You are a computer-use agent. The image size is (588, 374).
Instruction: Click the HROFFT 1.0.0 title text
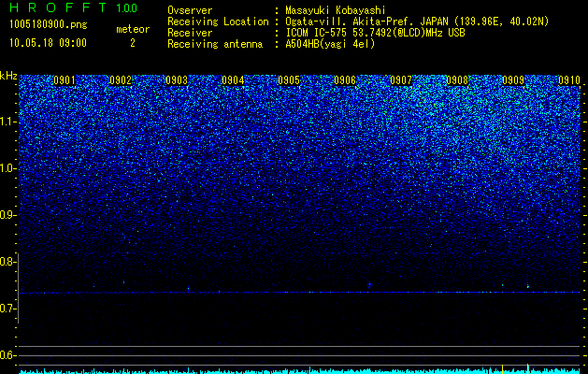pos(73,7)
